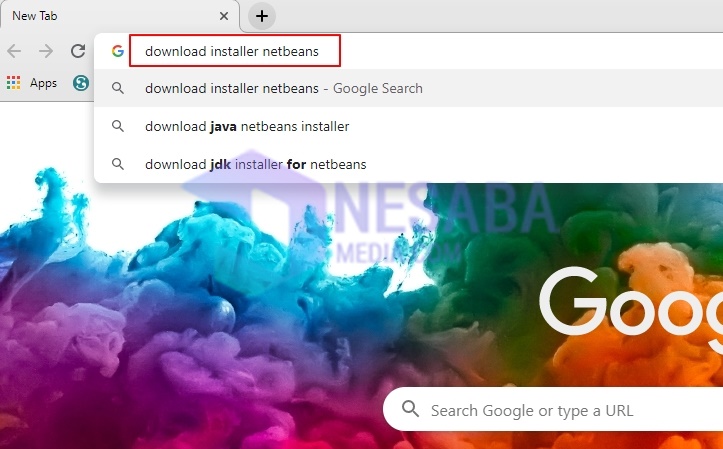Select suggestion 'download installer netbeans - Google Search'

tap(409, 89)
